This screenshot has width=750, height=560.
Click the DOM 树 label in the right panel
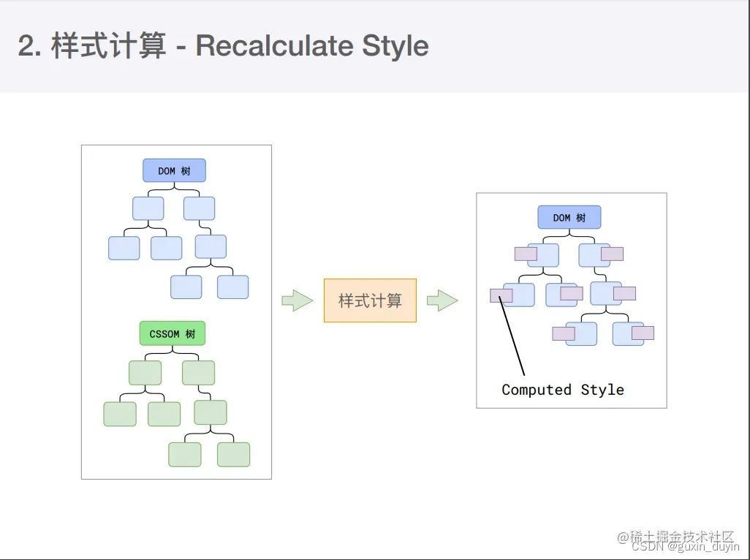pos(569,216)
